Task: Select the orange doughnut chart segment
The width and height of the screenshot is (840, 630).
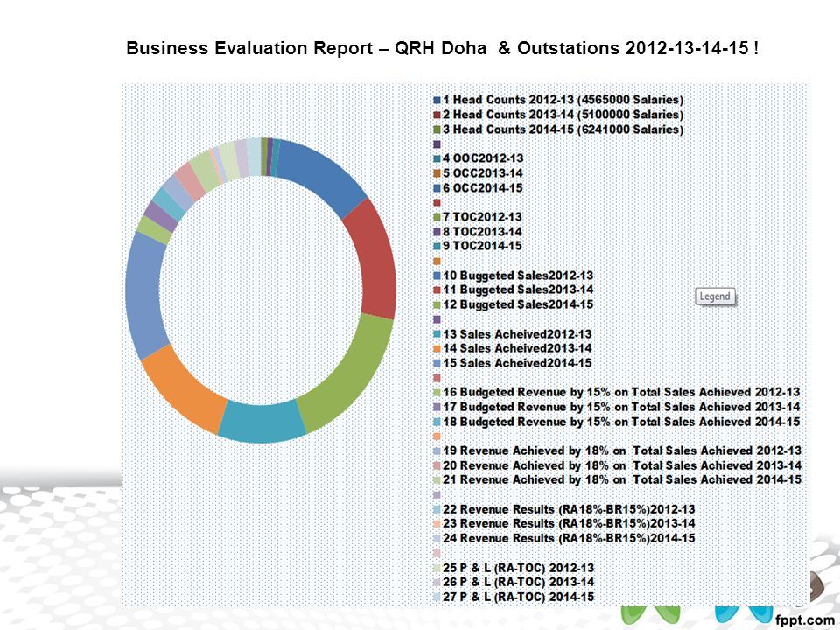Action: pyautogui.click(x=185, y=390)
